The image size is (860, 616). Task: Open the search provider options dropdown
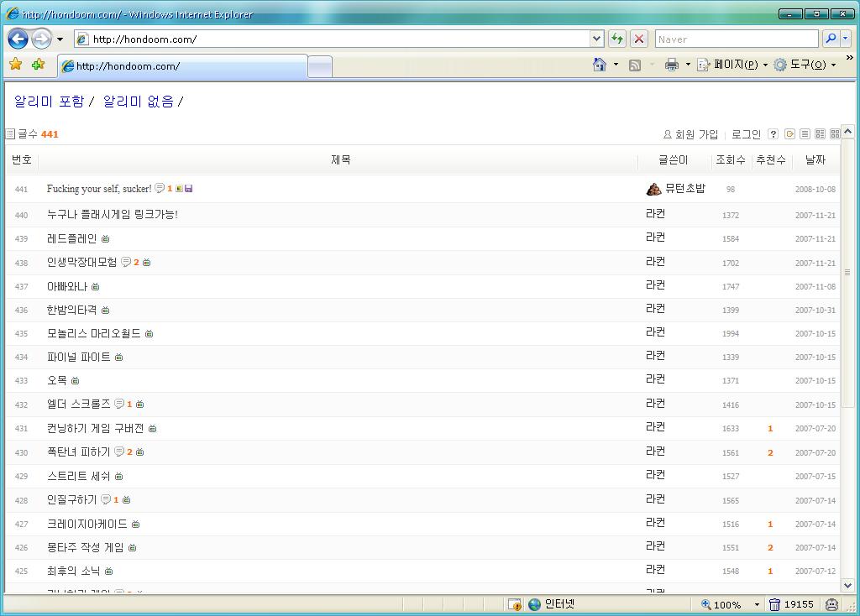[x=845, y=39]
